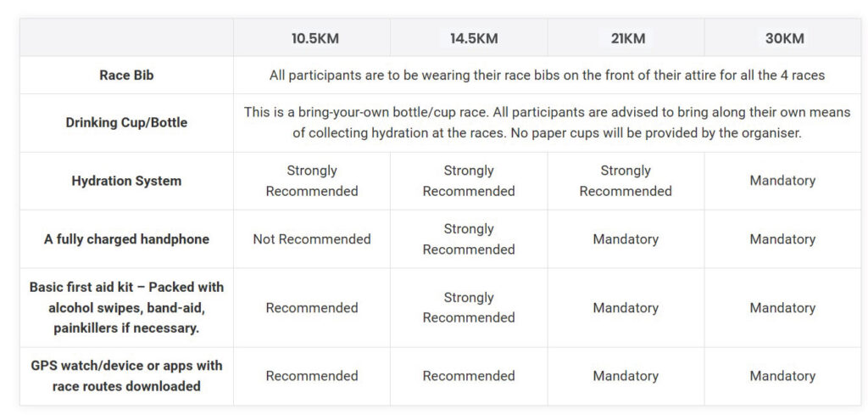Click the Hydration System row label
868x415 pixels.
pyautogui.click(x=126, y=181)
